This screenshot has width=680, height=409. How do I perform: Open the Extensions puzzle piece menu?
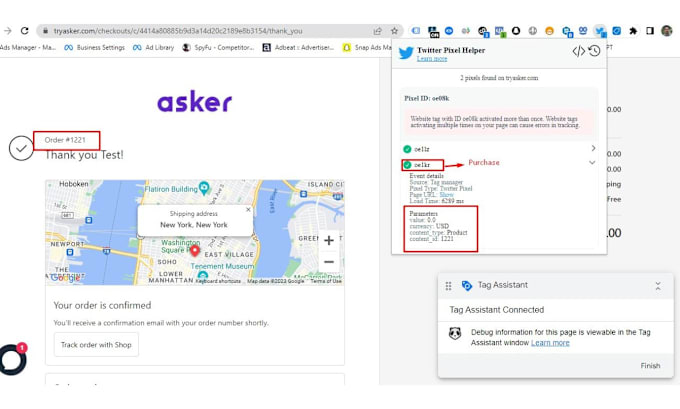click(x=633, y=31)
